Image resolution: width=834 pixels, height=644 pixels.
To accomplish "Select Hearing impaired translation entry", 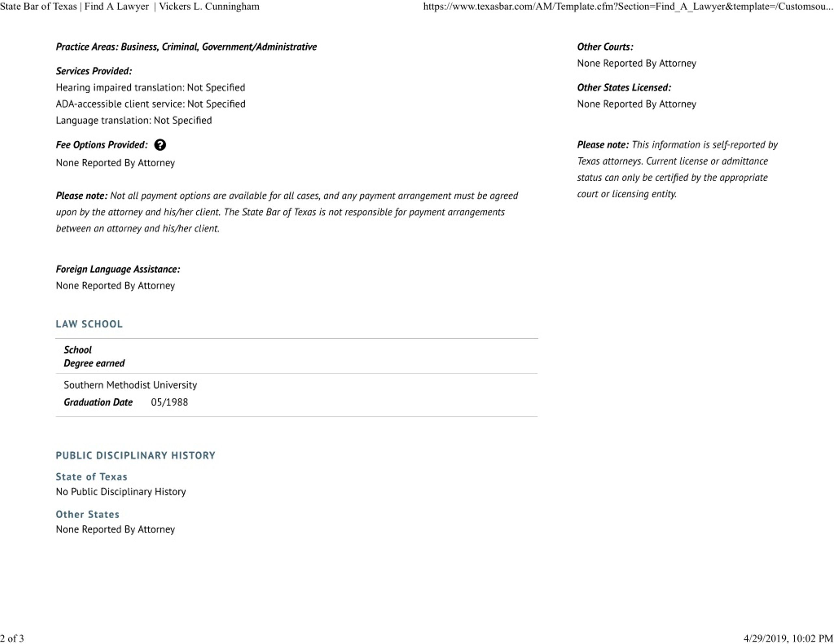I will 151,88.
